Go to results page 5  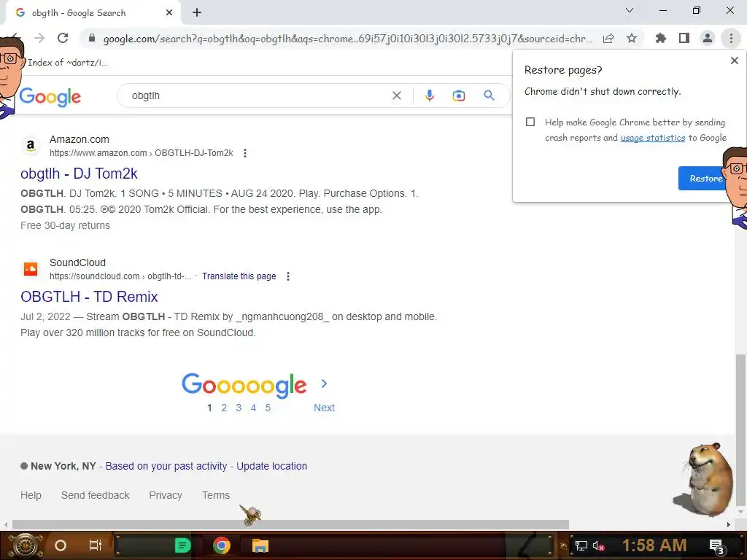tap(268, 408)
